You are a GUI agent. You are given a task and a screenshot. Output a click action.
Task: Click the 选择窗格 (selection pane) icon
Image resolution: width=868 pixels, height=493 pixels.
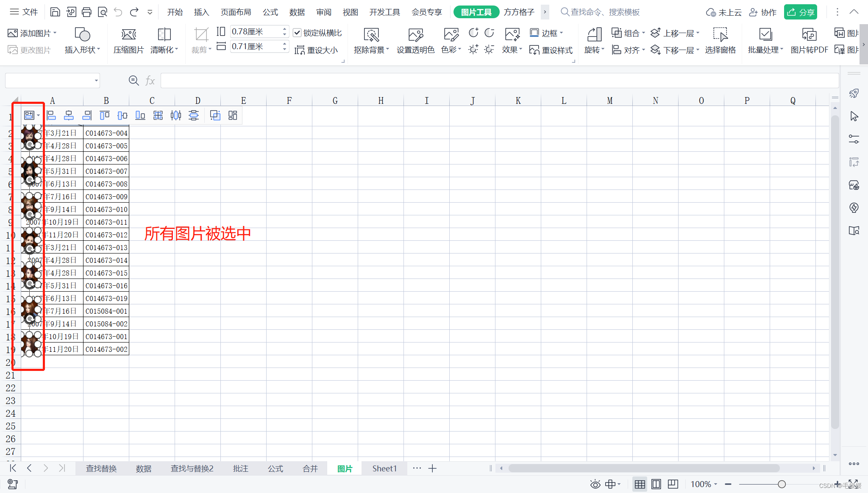coord(720,35)
